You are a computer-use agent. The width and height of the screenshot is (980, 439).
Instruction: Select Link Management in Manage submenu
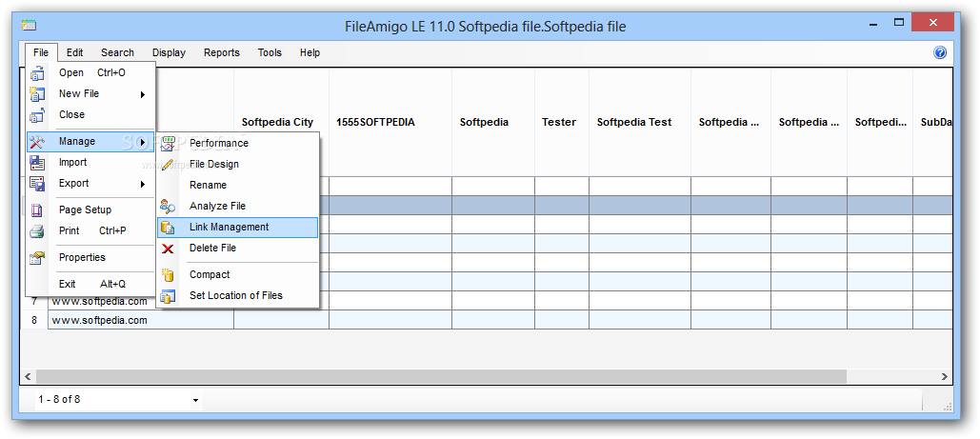click(x=238, y=227)
